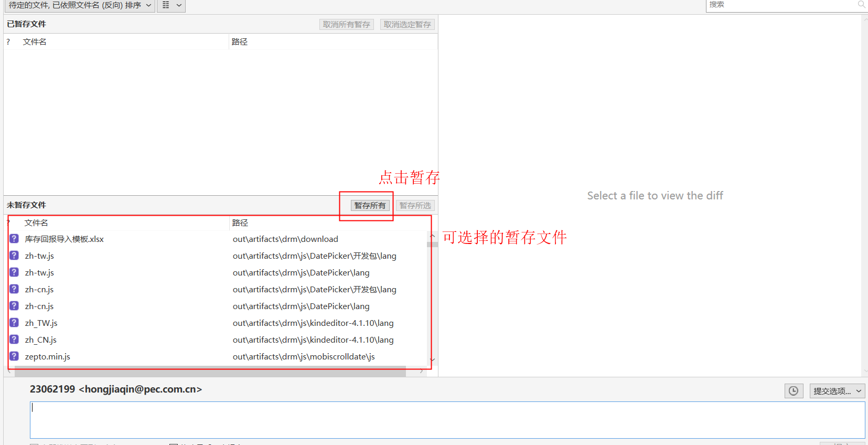
Task: Click the author text 23062199 <hongjiaqin@pec.com.cn>
Action: (116, 389)
